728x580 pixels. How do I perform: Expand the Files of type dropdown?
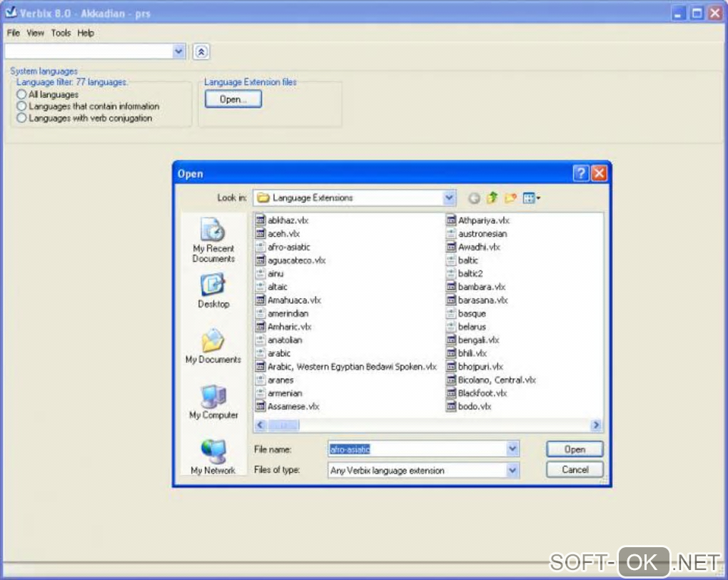point(512,470)
